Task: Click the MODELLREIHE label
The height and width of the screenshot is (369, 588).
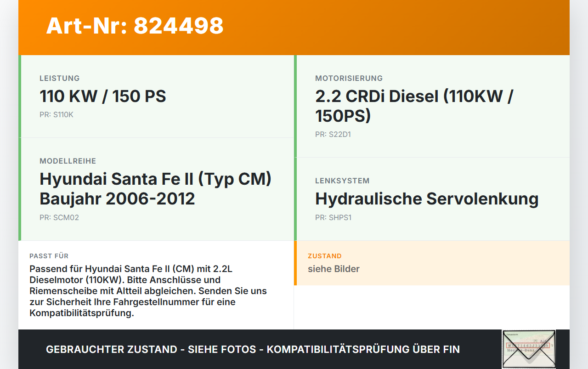Action: tap(68, 161)
